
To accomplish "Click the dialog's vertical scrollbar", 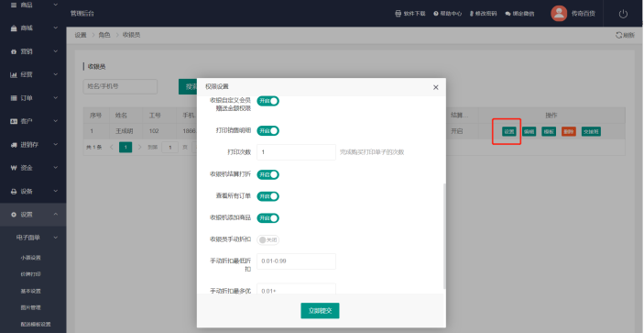I will 444,236.
